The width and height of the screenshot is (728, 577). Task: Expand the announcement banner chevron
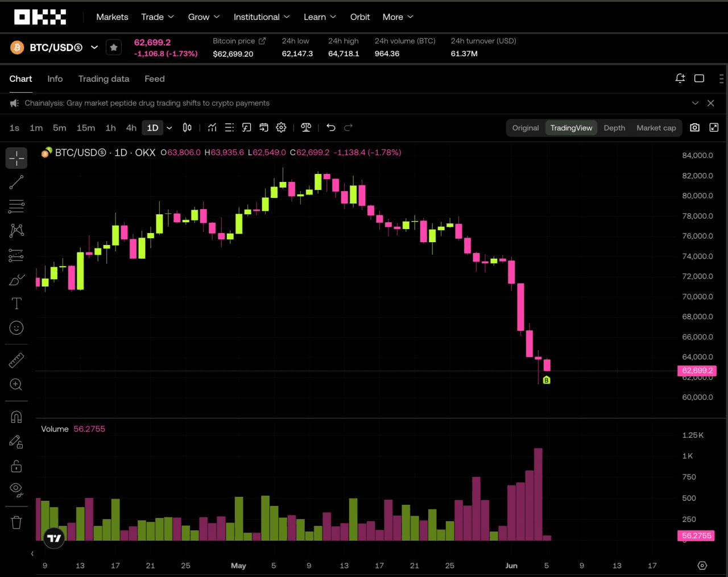(695, 103)
